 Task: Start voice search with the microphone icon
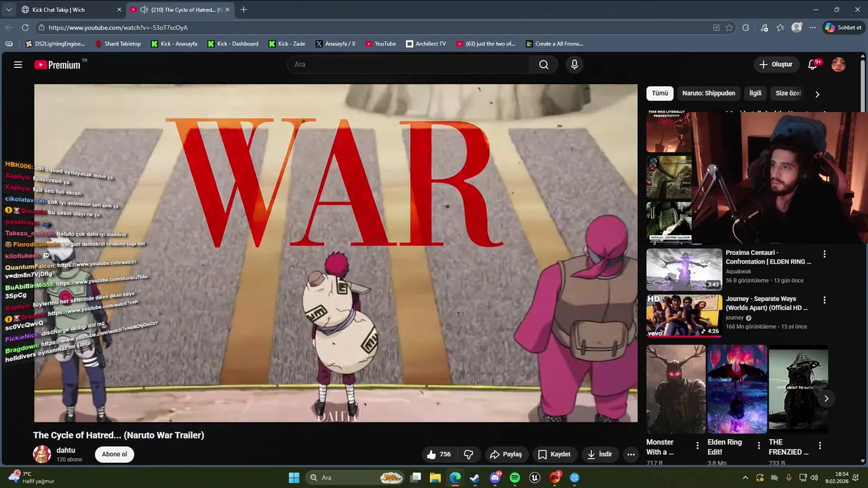[574, 64]
